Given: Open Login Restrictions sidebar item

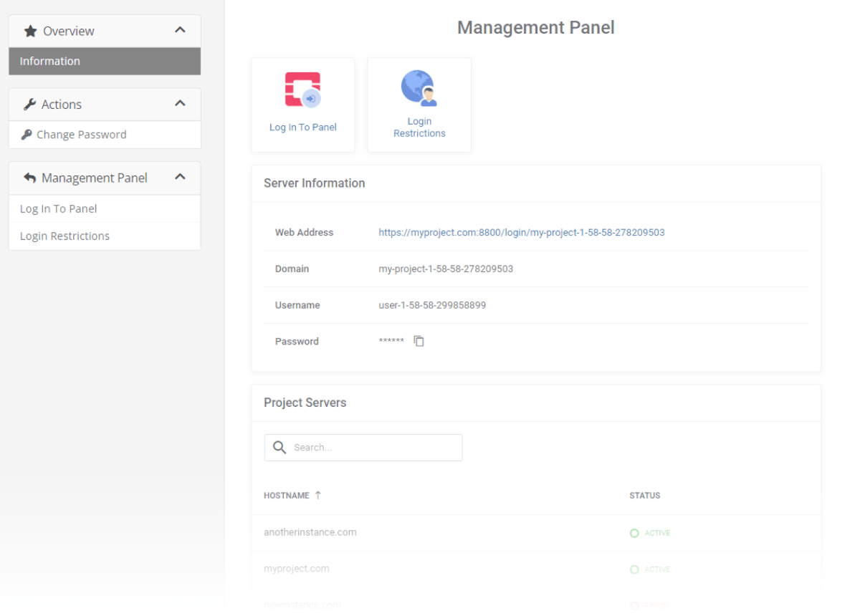Looking at the screenshot, I should 105,236.
